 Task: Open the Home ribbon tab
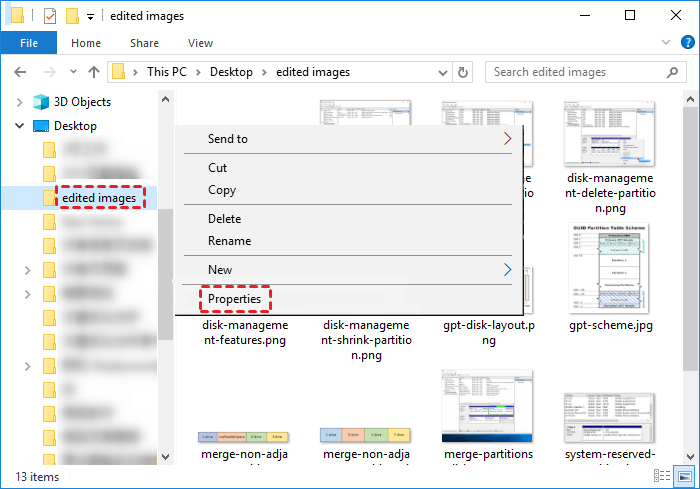(x=86, y=43)
